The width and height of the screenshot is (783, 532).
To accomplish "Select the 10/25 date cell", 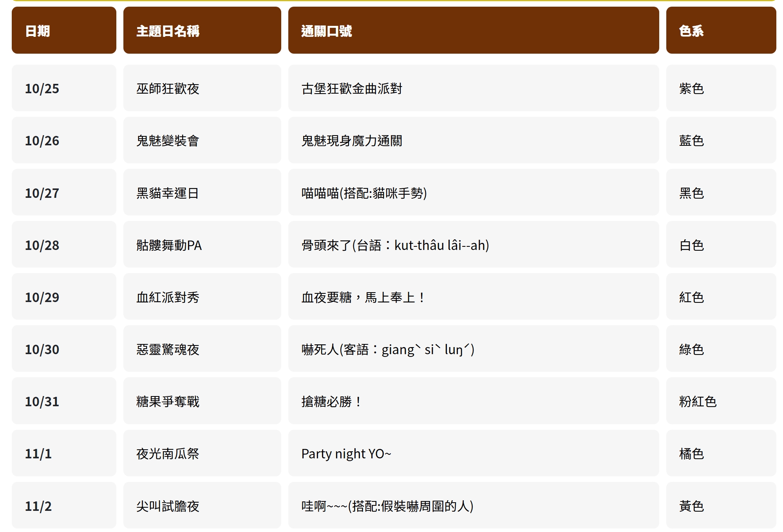I will tap(64, 88).
